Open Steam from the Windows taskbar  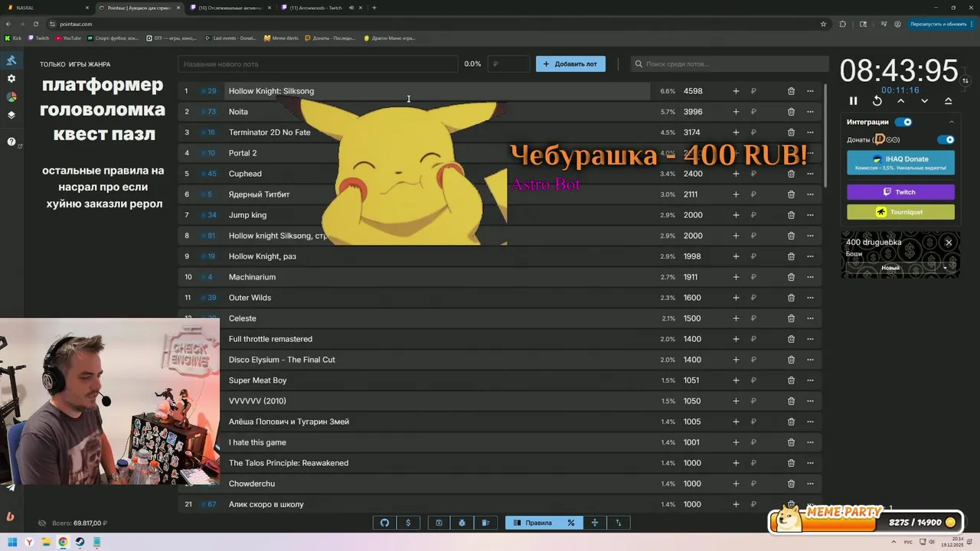pos(80,542)
